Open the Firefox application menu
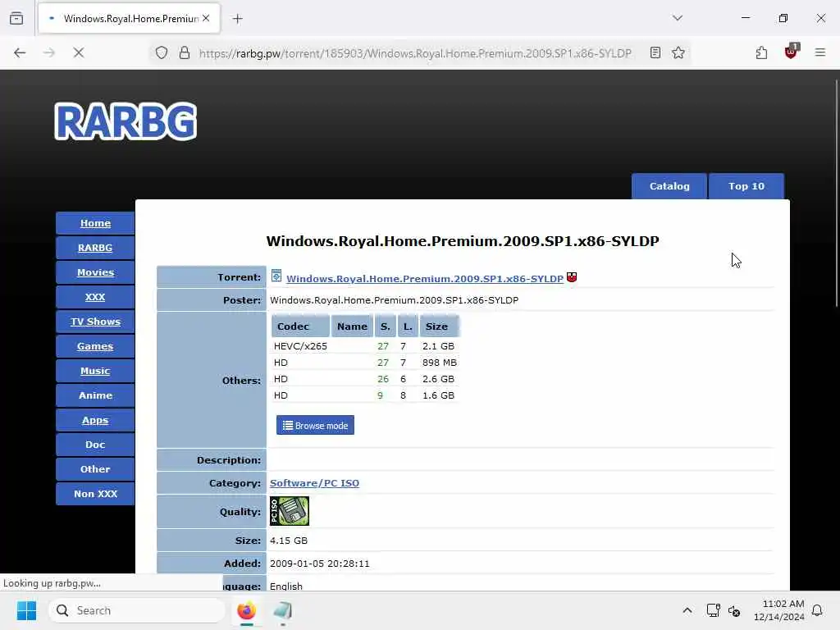840x630 pixels. [x=819, y=52]
